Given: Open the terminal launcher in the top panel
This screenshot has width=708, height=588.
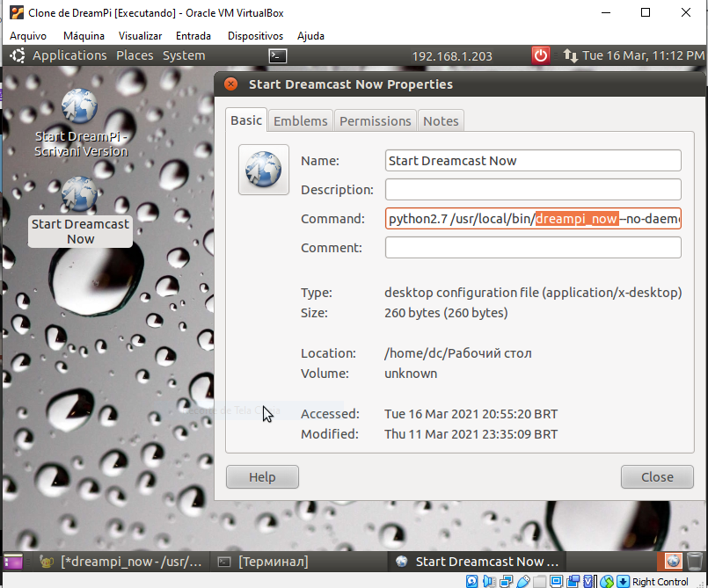Looking at the screenshot, I should [278, 56].
